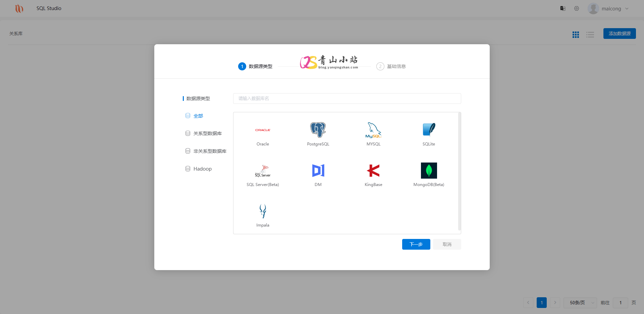Pick the MySQL dolphin icon

(x=373, y=130)
